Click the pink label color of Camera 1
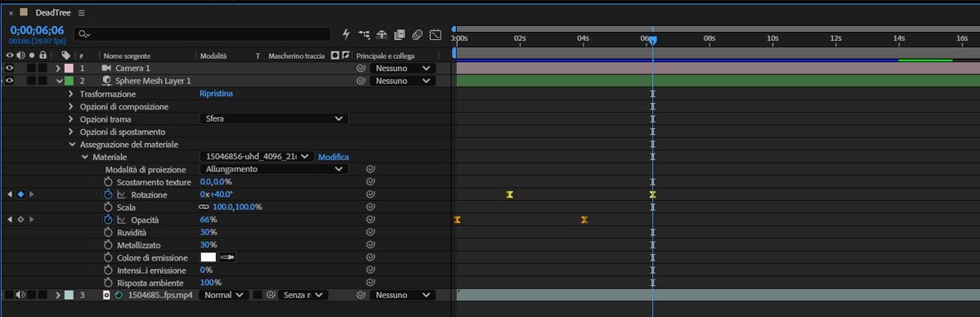Screen dimensions: 980x317 pos(69,68)
